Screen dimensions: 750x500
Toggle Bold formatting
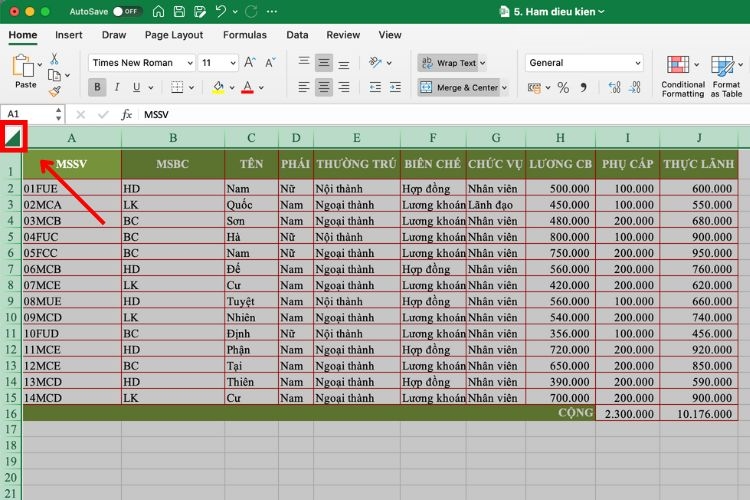[97, 87]
